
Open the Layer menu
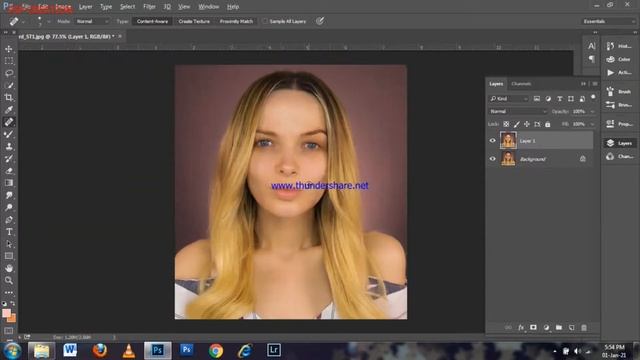pyautogui.click(x=85, y=7)
